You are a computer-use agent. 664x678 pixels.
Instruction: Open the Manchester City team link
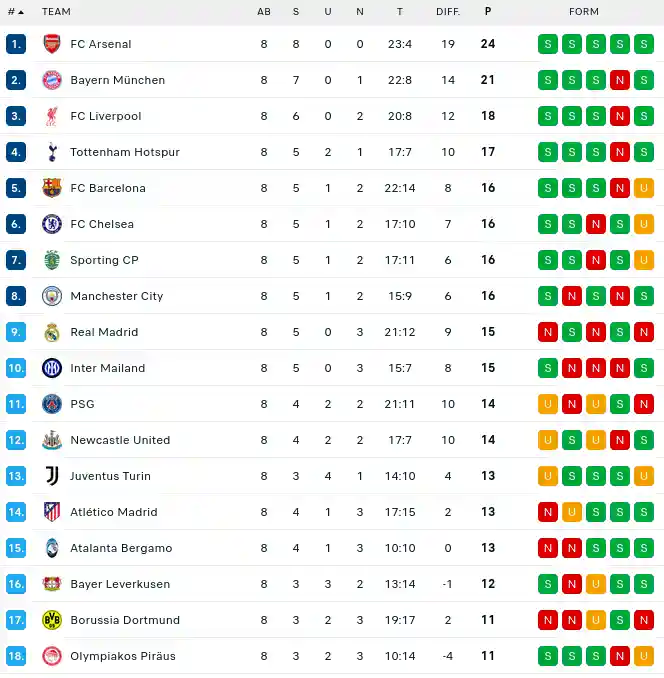pos(117,296)
